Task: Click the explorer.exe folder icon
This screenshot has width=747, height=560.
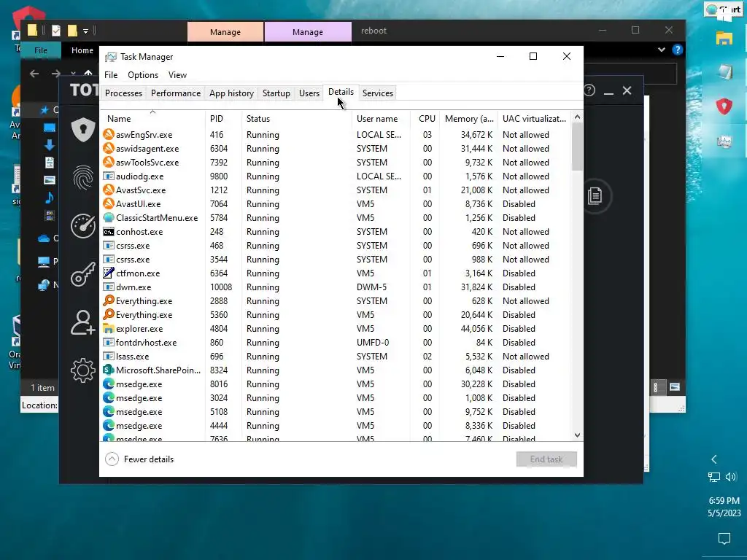Action: [x=109, y=329]
